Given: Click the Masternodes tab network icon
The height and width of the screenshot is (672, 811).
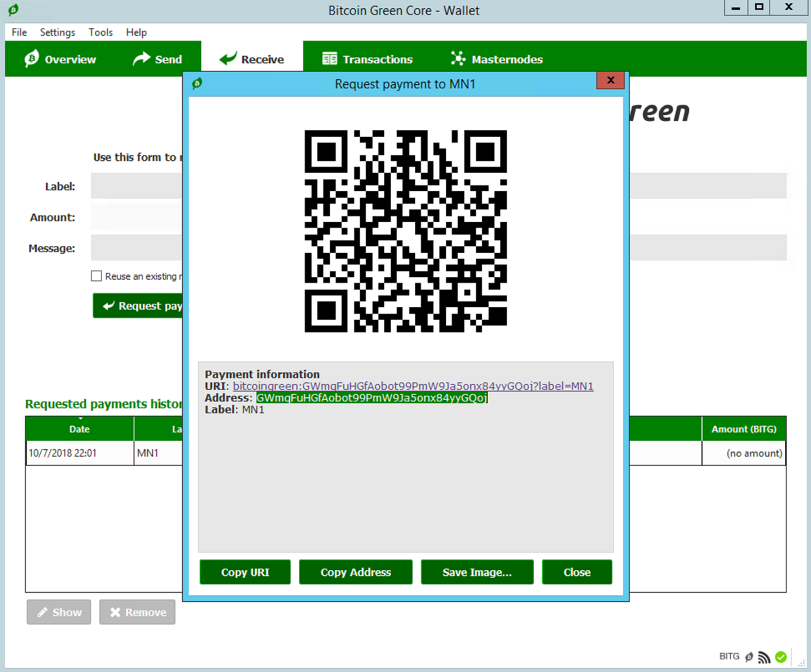Looking at the screenshot, I should [x=458, y=59].
